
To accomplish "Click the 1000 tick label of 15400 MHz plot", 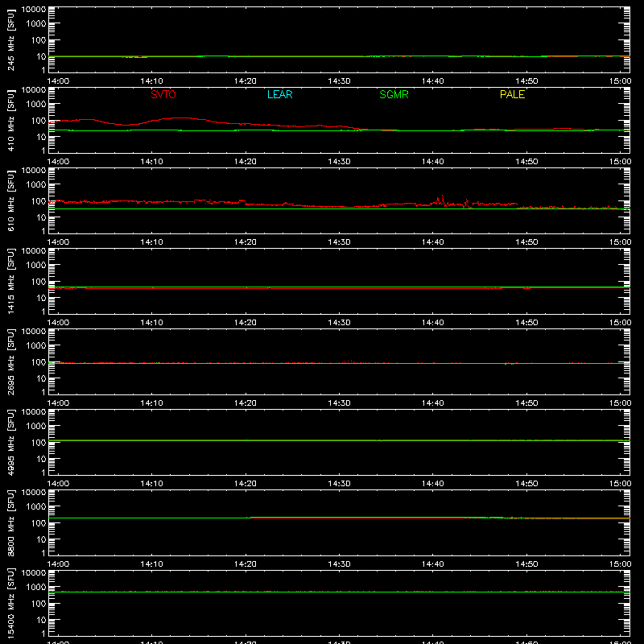I will [36, 588].
